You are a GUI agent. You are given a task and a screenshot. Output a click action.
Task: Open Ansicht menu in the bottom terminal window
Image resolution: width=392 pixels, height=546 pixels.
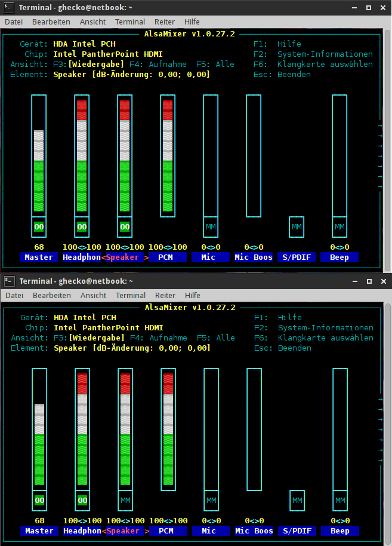coord(93,295)
